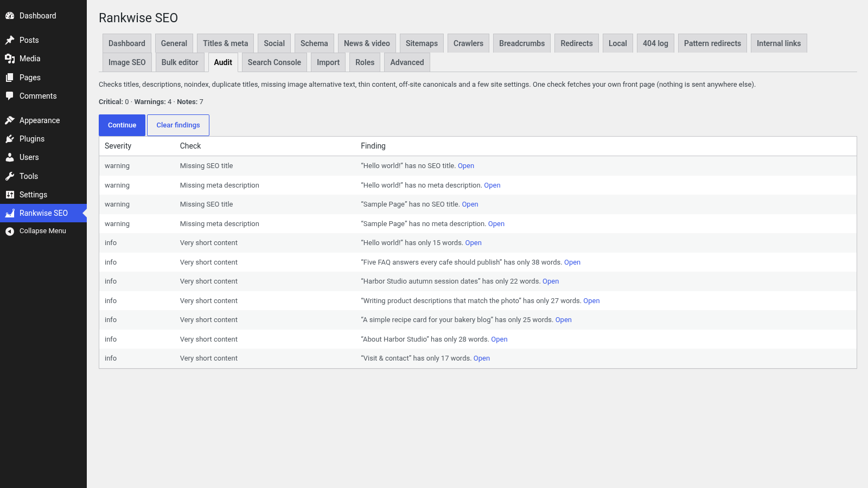Open the "Harbor Studio autumn session dates" finding
This screenshot has width=868, height=488.
coord(551,281)
